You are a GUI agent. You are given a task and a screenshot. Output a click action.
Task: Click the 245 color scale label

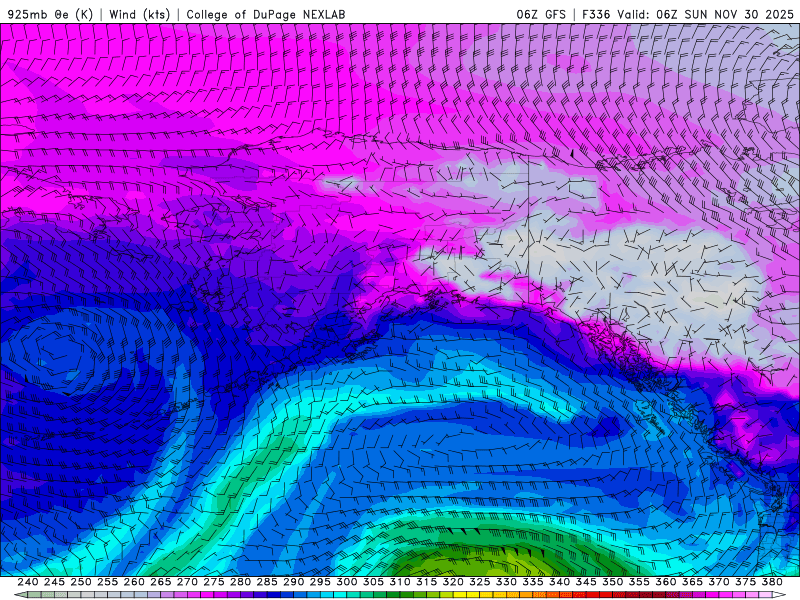coord(54,582)
